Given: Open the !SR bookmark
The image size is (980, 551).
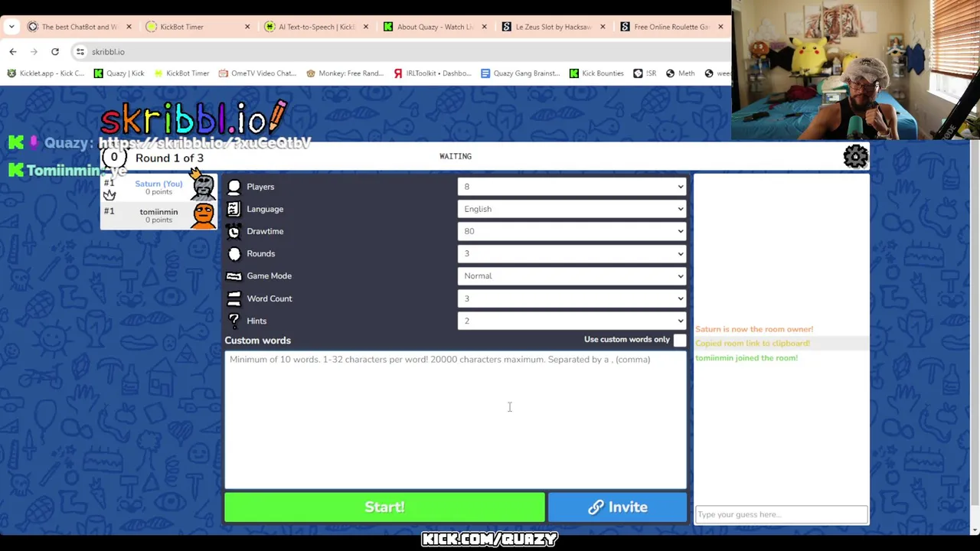Looking at the screenshot, I should pos(645,73).
